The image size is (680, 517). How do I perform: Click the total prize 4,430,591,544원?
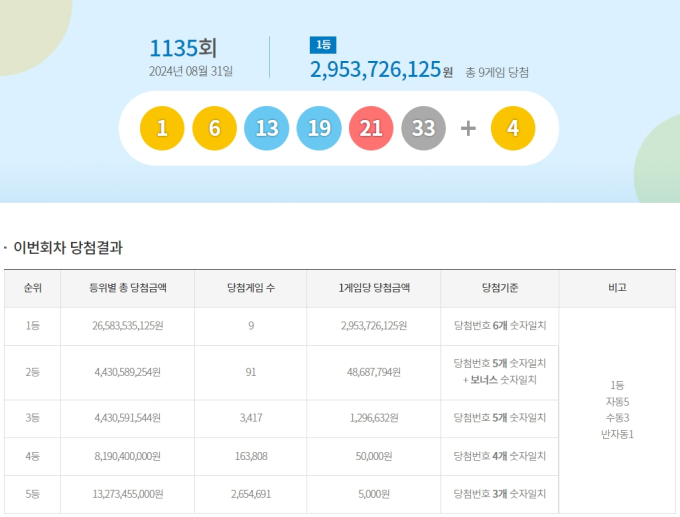pos(128,418)
